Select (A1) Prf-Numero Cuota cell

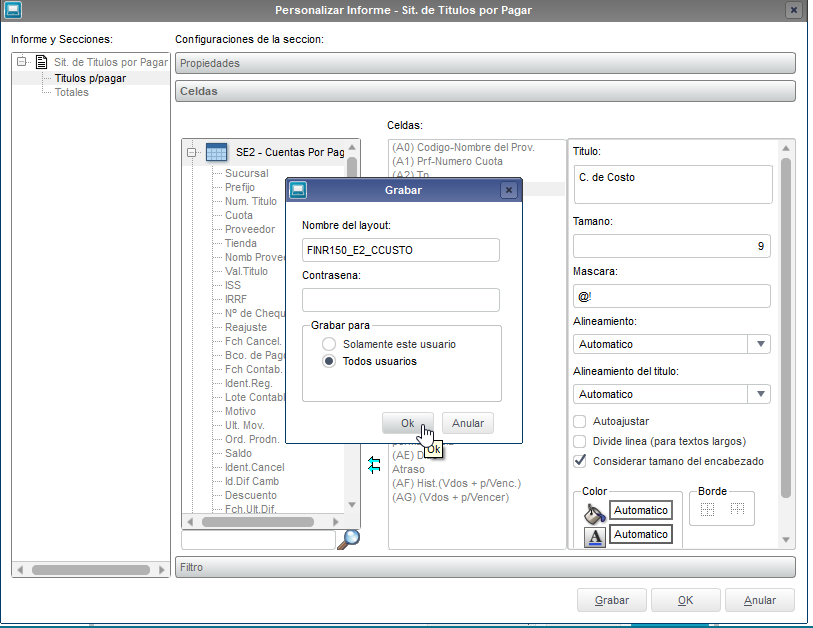(x=447, y=161)
